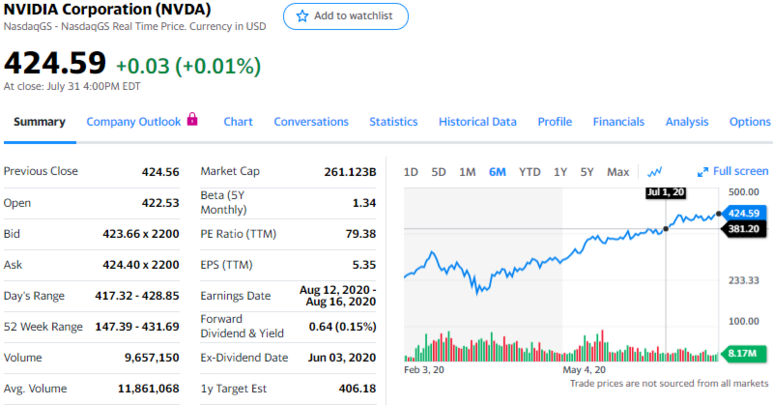The image size is (773, 405).
Task: Switch to the Company Outlook tab
Action: 134,122
